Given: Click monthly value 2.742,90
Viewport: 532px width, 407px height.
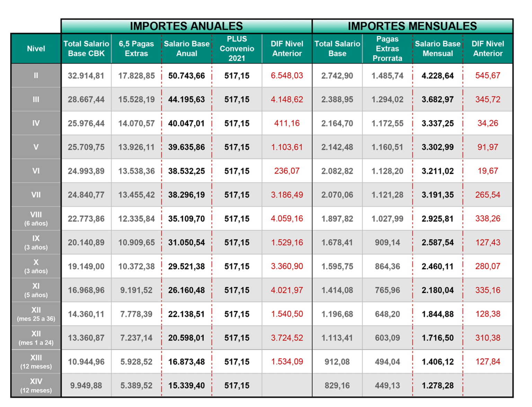Looking at the screenshot, I should tap(337, 76).
